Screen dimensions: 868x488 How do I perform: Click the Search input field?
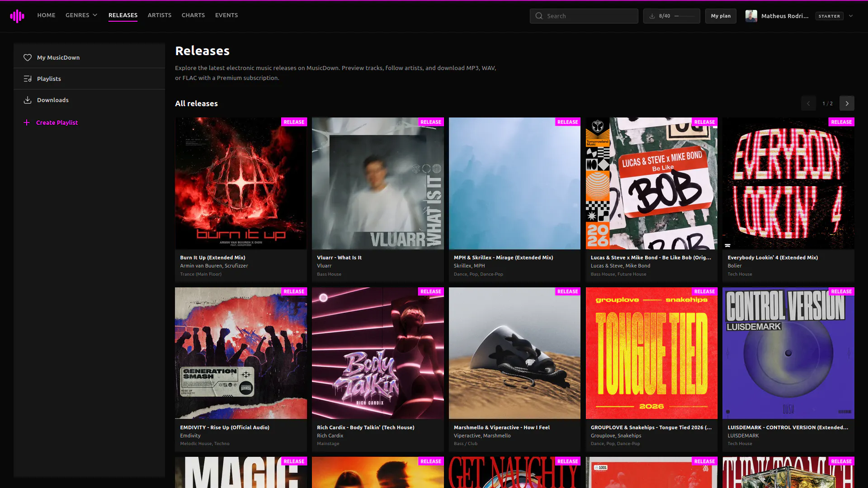tap(584, 16)
